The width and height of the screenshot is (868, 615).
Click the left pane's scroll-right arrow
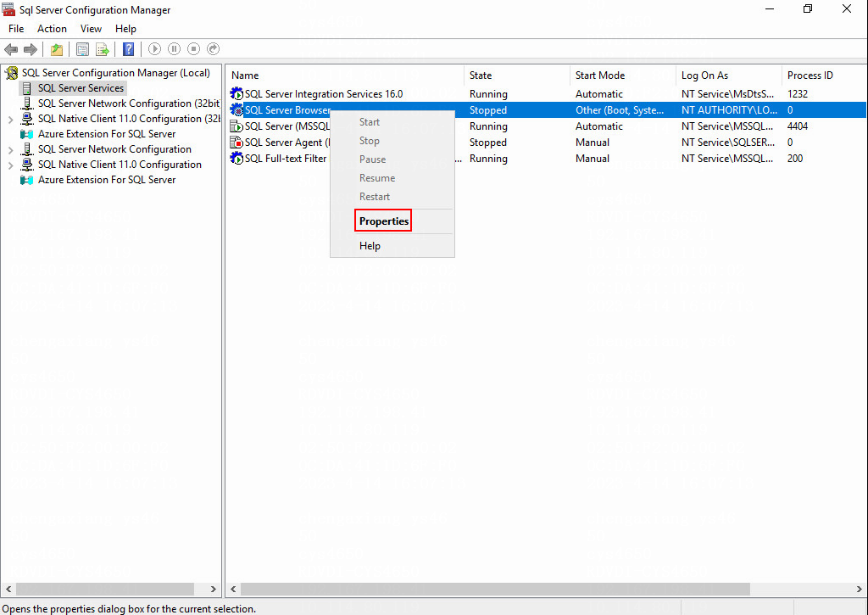click(213, 589)
